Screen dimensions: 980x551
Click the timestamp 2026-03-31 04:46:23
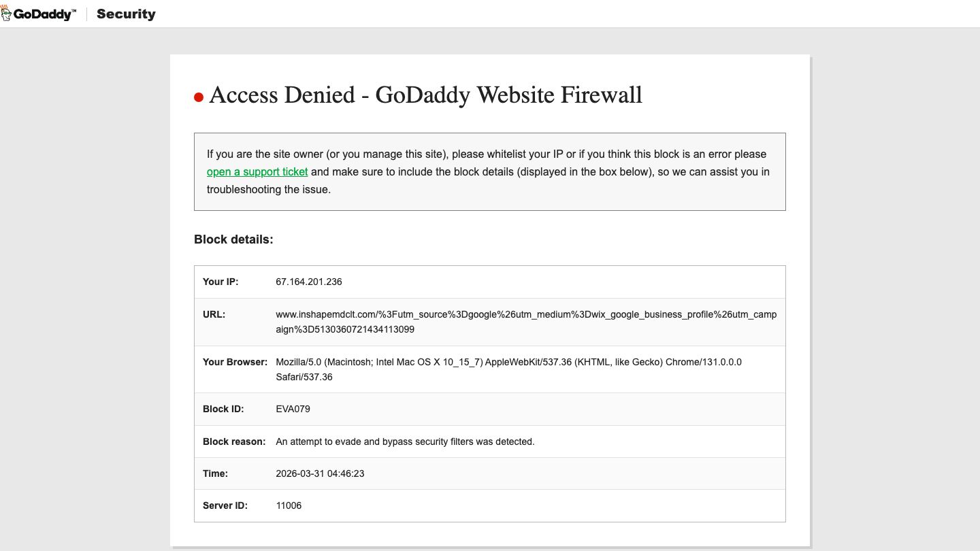point(320,473)
